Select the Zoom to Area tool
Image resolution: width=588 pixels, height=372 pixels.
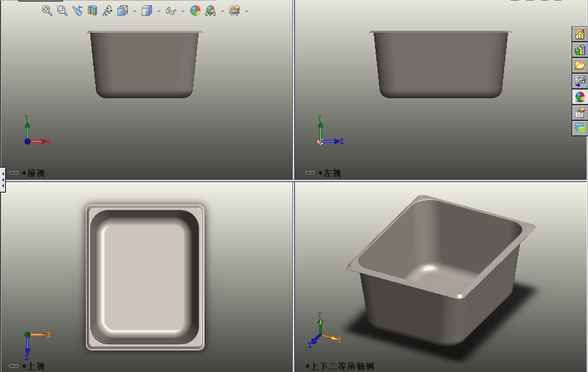62,10
